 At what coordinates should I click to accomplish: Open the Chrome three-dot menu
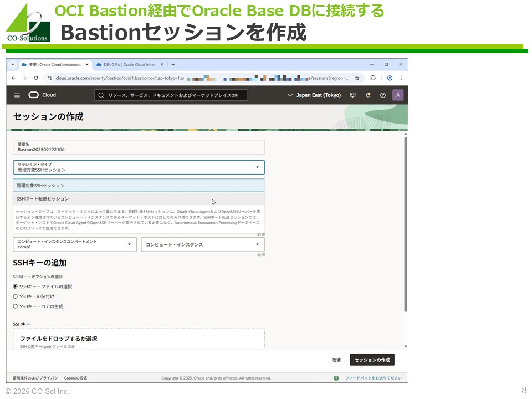click(401, 78)
